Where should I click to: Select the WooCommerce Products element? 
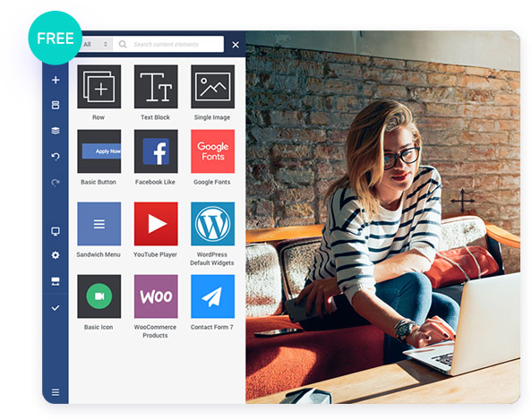[156, 306]
